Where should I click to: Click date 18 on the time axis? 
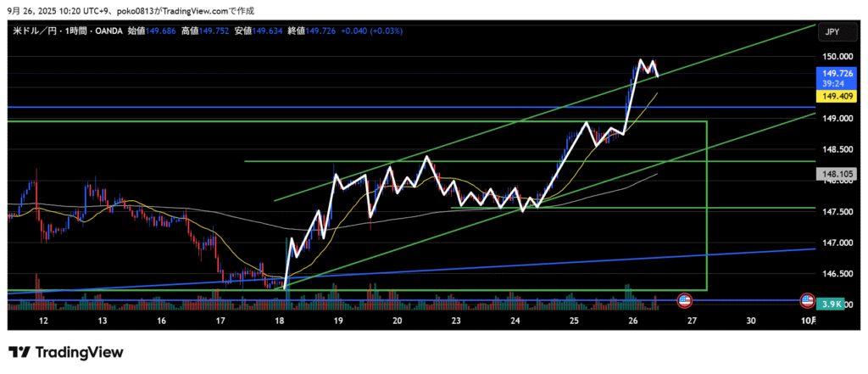280,321
